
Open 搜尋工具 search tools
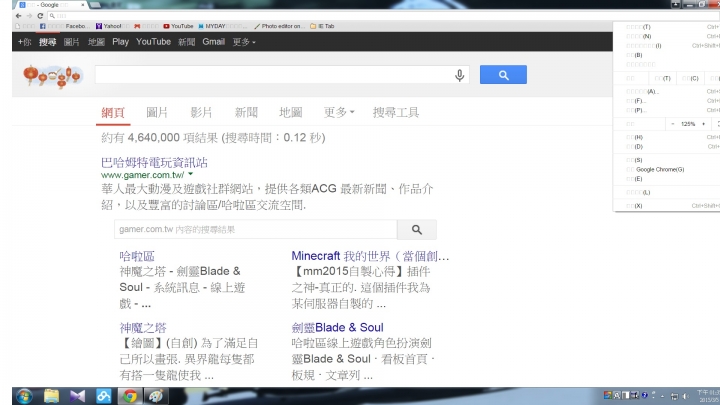pos(396,112)
